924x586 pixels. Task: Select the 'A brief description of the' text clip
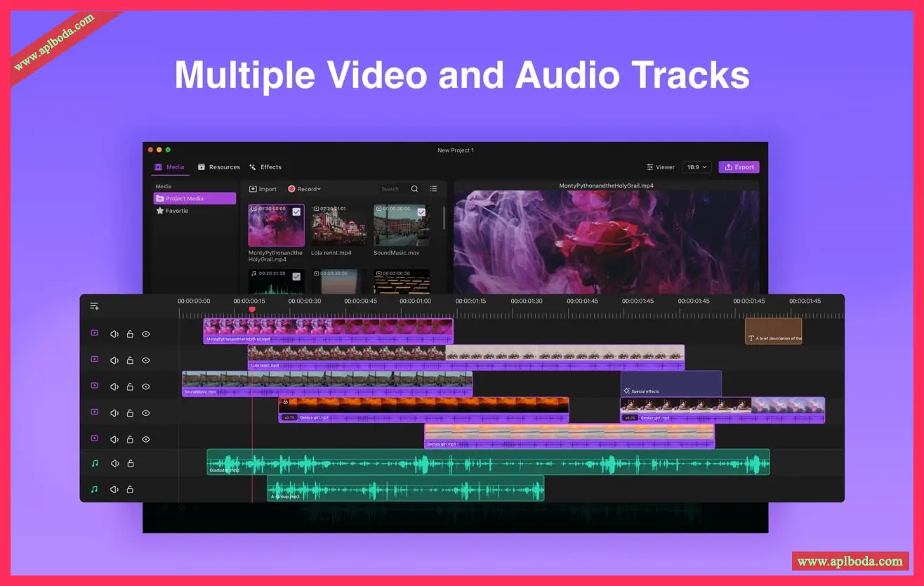click(774, 331)
